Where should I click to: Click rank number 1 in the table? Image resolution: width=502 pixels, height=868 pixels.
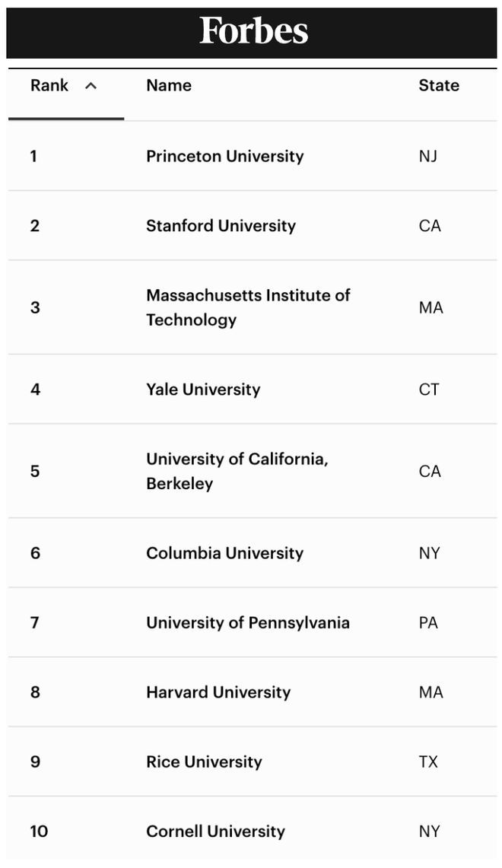pyautogui.click(x=33, y=156)
